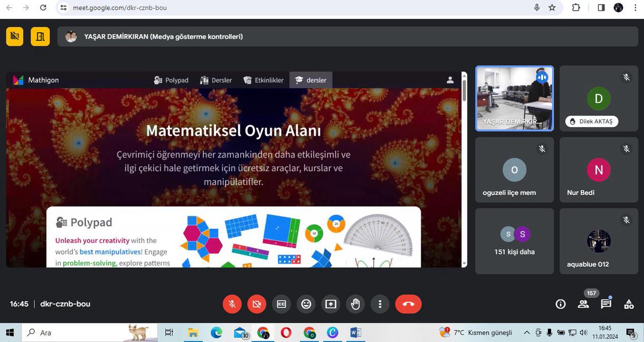
Task: Show the 151 kişi daha participants
Action: (514, 241)
